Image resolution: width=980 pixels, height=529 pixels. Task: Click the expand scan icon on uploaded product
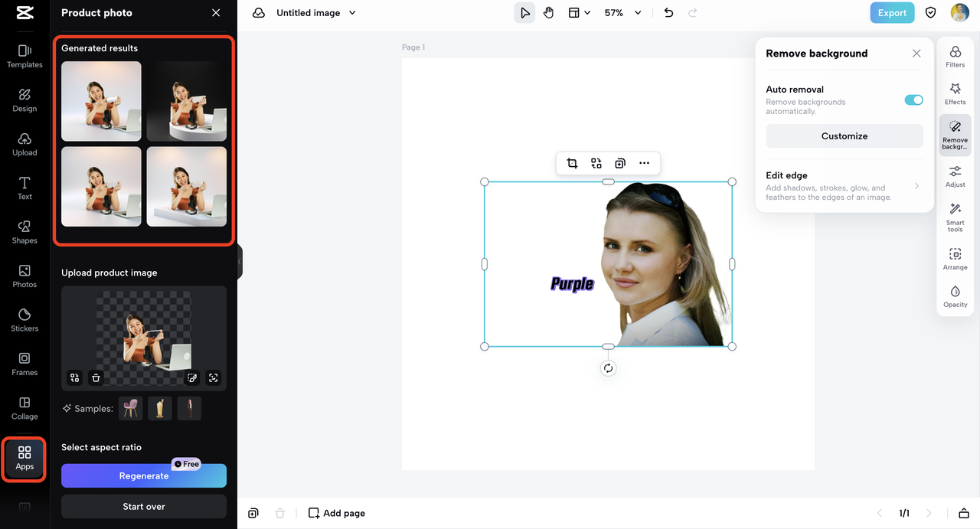pyautogui.click(x=214, y=377)
